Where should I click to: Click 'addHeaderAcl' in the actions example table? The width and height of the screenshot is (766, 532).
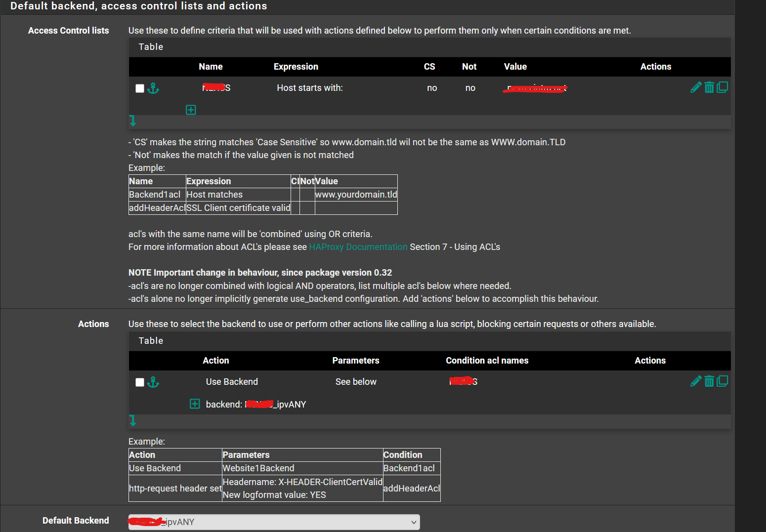click(x=412, y=489)
